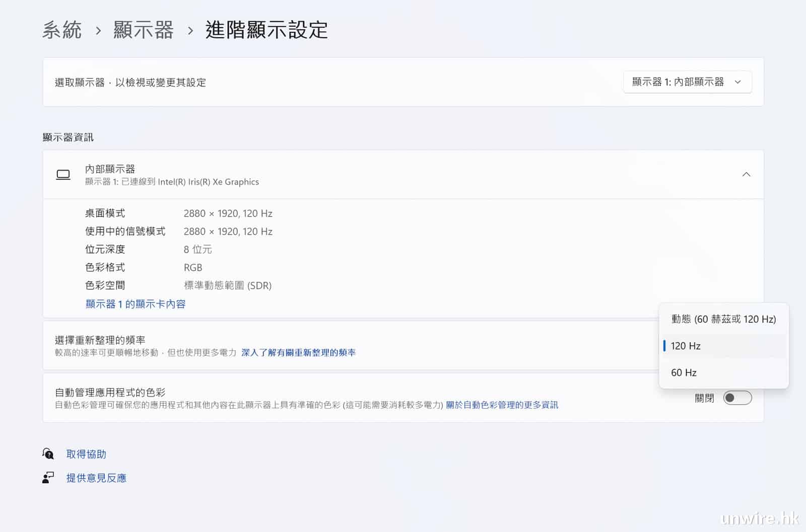Image resolution: width=806 pixels, height=532 pixels.
Task: Click the 取得協助 help icon
Action: coord(48,454)
